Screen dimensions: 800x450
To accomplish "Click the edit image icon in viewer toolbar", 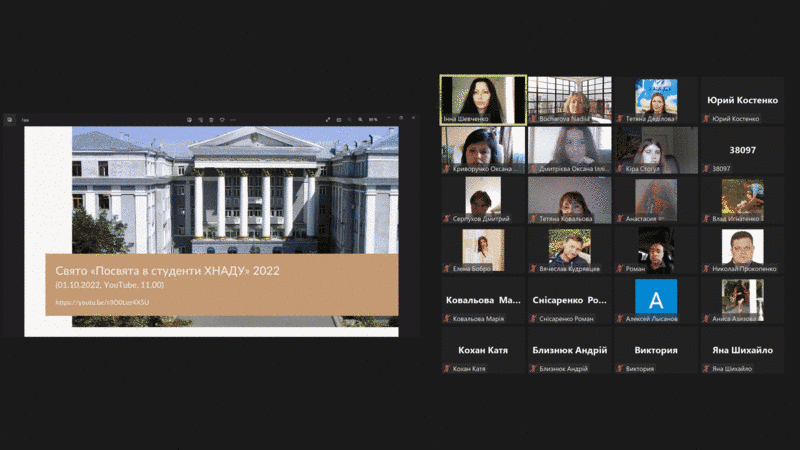I will [x=189, y=119].
